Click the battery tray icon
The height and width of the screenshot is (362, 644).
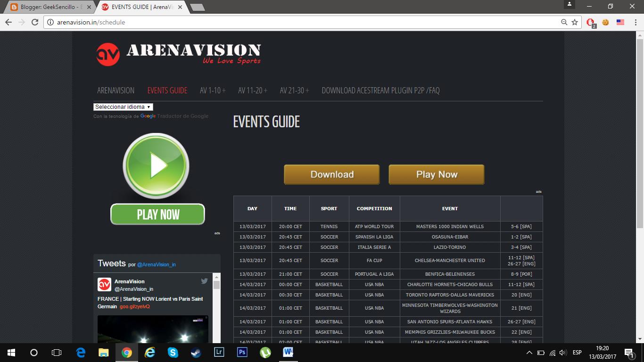(x=541, y=353)
